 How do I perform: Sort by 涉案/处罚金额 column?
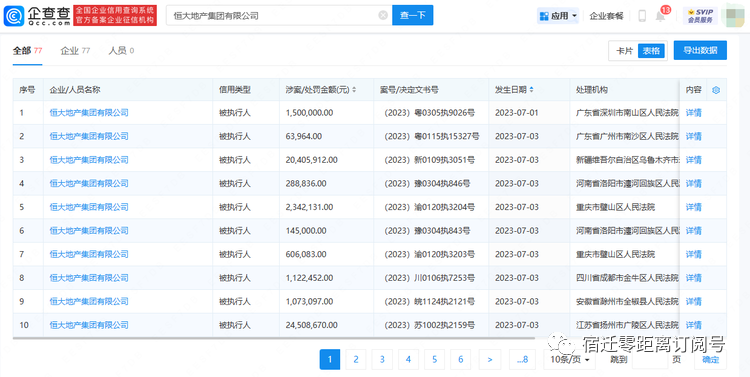pos(354,90)
